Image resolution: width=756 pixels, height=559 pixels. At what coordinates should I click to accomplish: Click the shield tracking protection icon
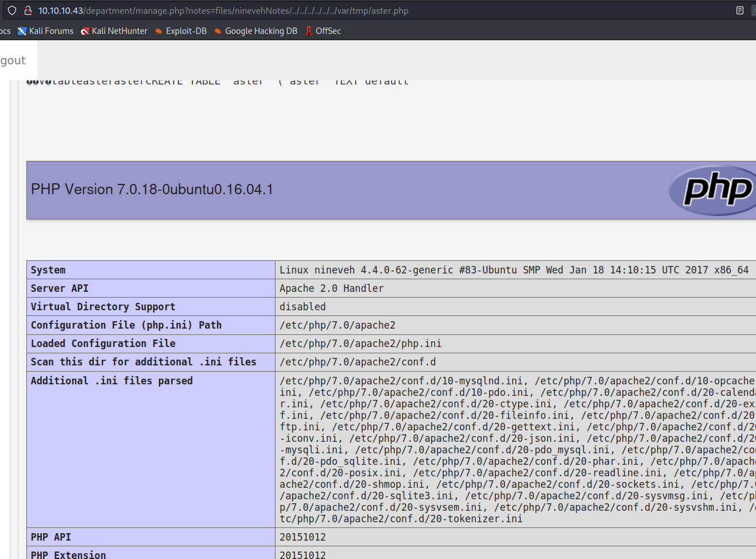pos(12,10)
